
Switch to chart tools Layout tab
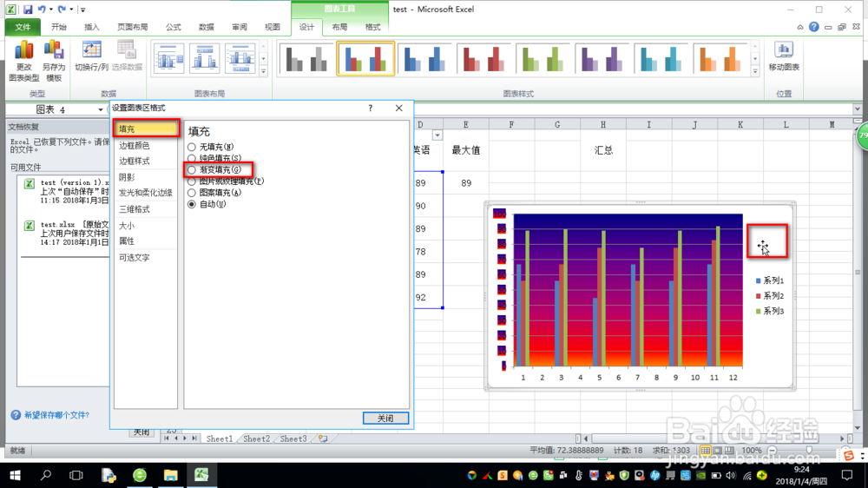(339, 27)
